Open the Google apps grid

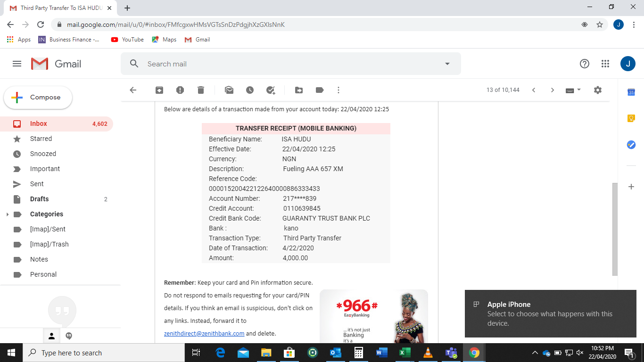point(605,64)
